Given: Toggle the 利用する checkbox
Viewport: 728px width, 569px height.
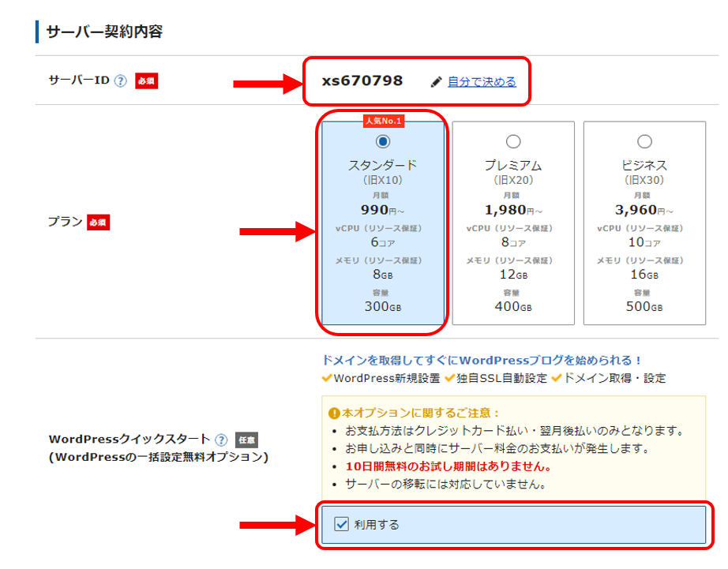Looking at the screenshot, I should 342,524.
